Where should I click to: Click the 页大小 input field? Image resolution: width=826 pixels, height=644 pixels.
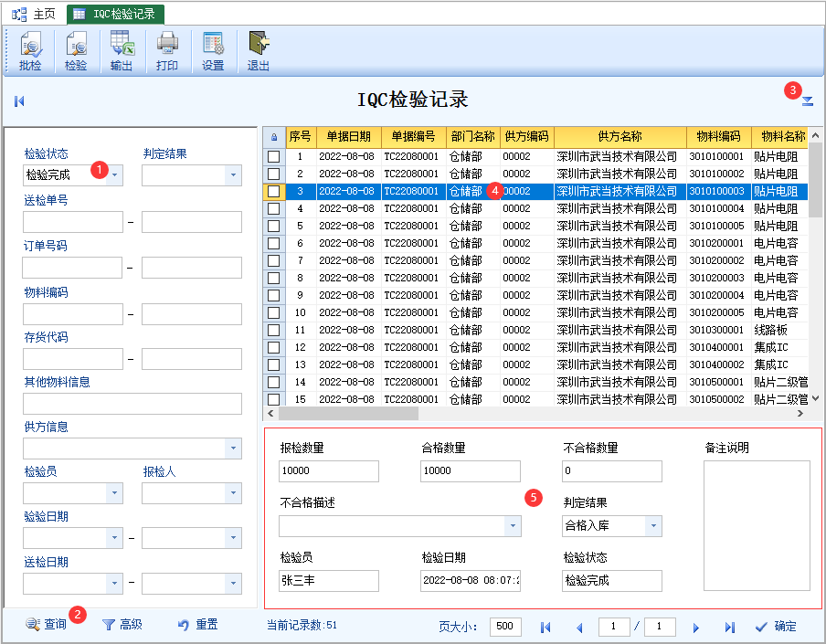pyautogui.click(x=505, y=627)
